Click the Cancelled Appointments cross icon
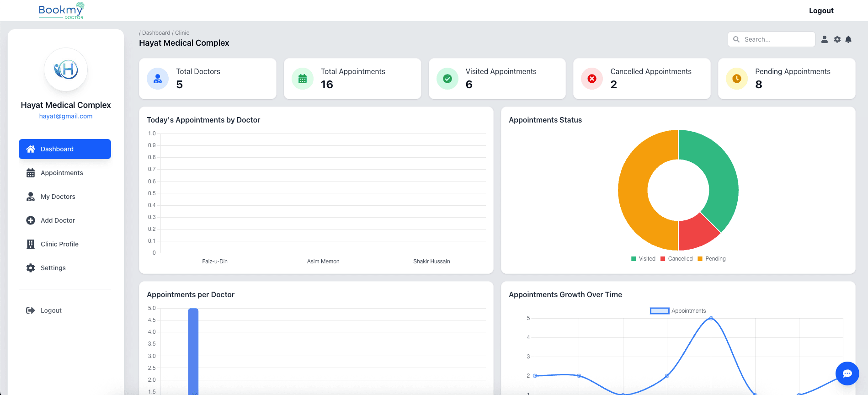 pyautogui.click(x=592, y=79)
